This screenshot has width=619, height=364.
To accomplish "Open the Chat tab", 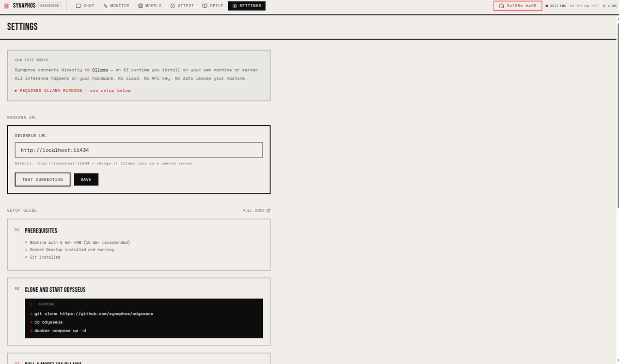I will 85,6.
